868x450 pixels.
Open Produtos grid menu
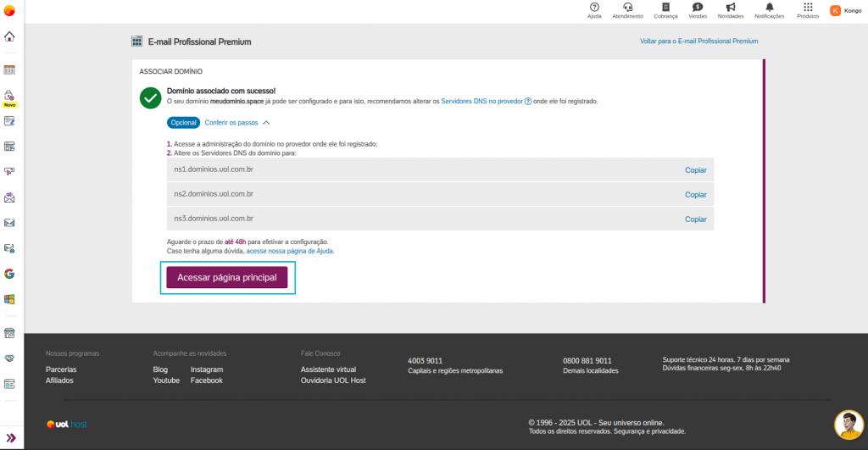(x=808, y=10)
